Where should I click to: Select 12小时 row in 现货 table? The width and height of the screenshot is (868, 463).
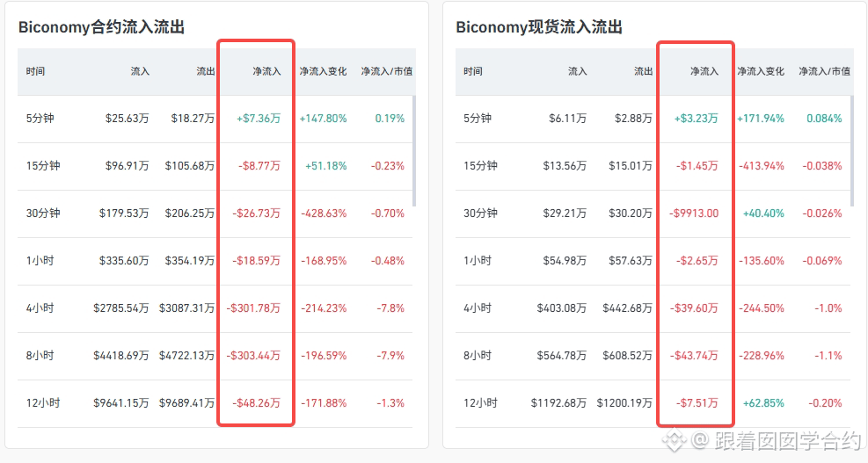pos(653,403)
